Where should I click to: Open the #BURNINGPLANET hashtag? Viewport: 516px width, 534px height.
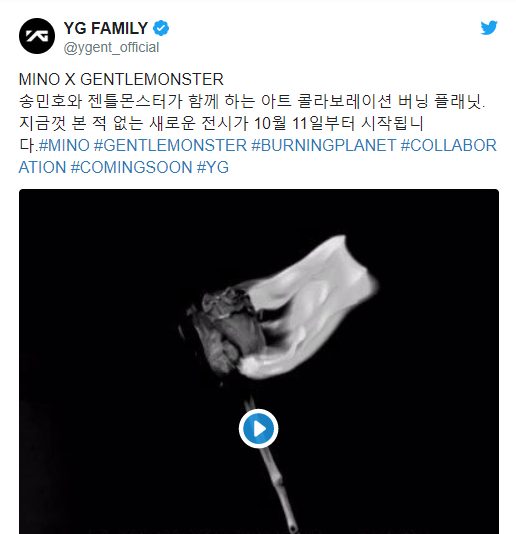point(324,145)
